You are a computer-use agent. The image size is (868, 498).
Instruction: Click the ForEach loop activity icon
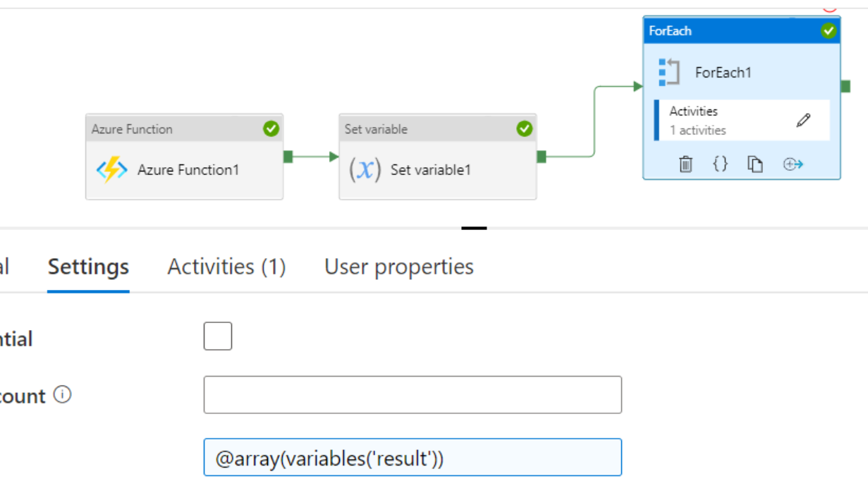tap(668, 72)
